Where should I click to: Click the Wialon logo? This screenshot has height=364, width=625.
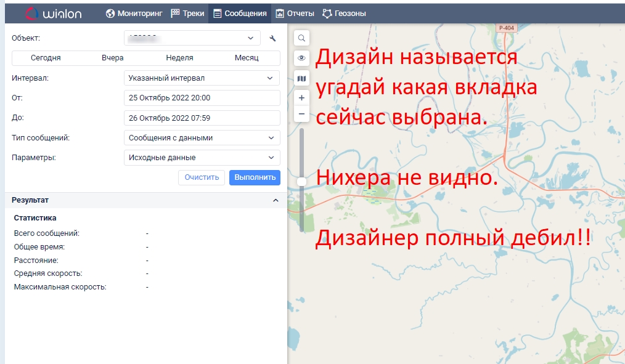coord(53,13)
